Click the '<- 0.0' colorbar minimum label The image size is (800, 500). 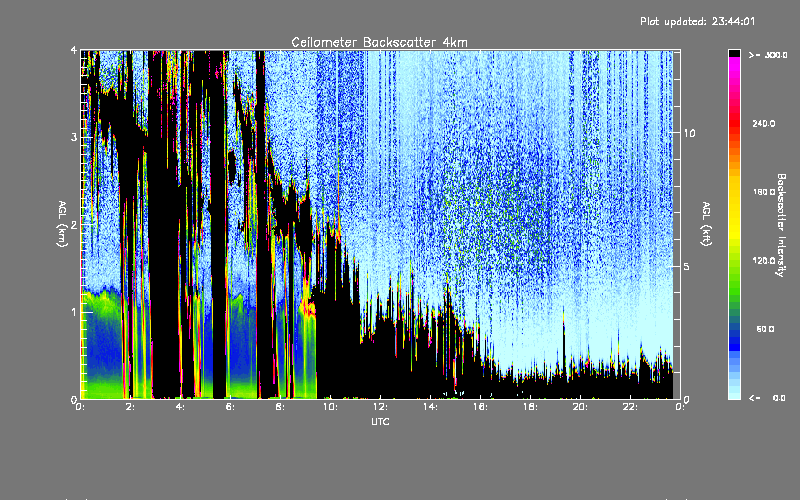pyautogui.click(x=767, y=398)
